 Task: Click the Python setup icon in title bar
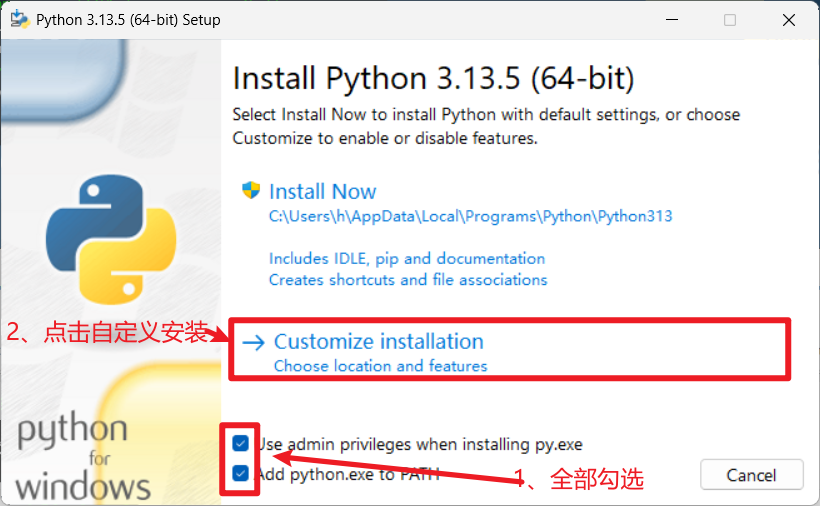click(20, 19)
